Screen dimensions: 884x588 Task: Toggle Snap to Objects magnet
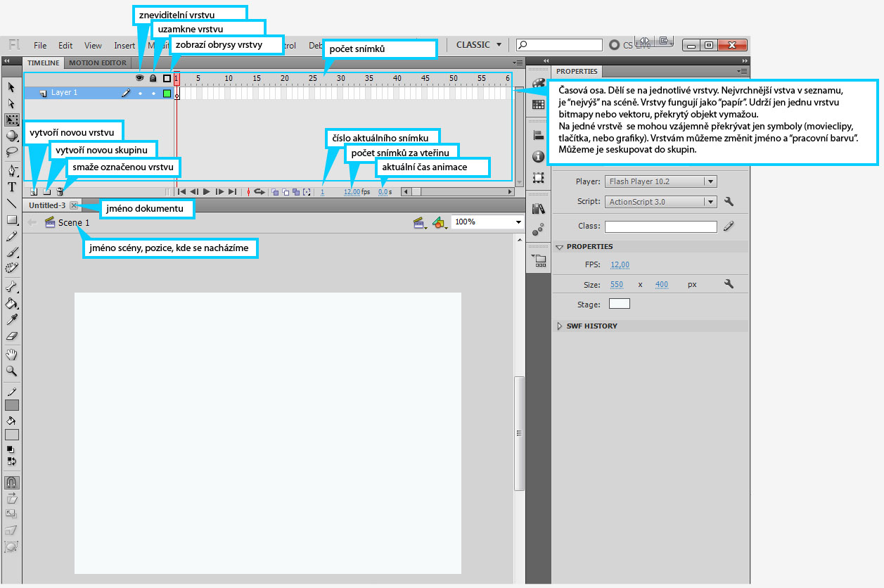click(x=12, y=483)
